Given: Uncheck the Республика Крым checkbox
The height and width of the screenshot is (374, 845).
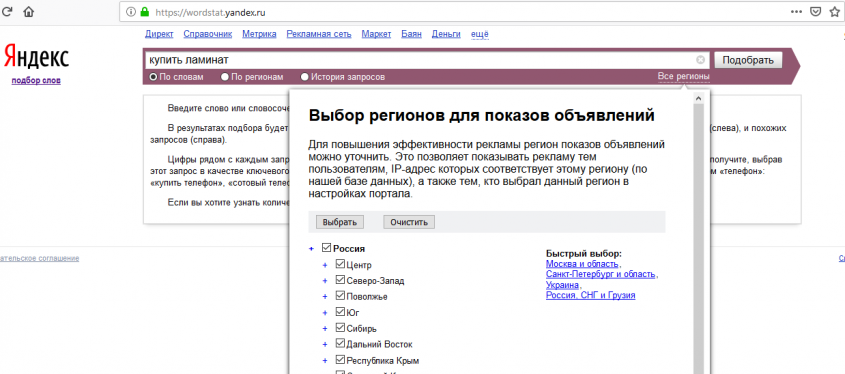Looking at the screenshot, I should coord(340,359).
